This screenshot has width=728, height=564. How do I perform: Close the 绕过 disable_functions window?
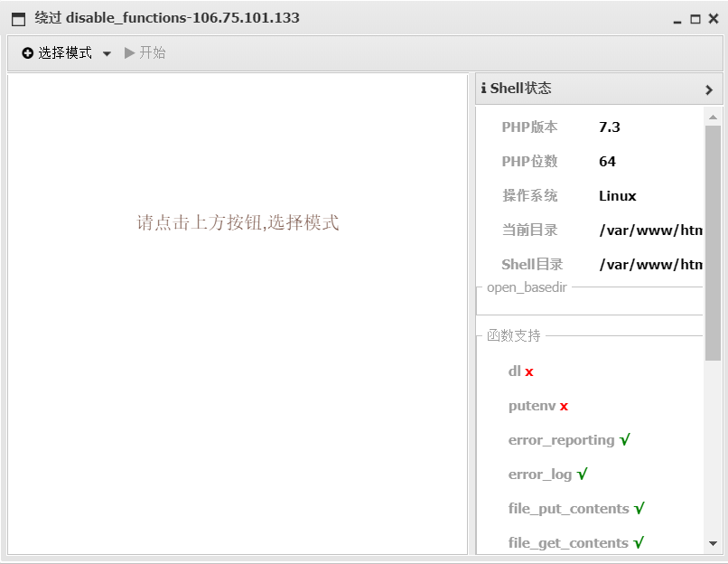tap(714, 19)
